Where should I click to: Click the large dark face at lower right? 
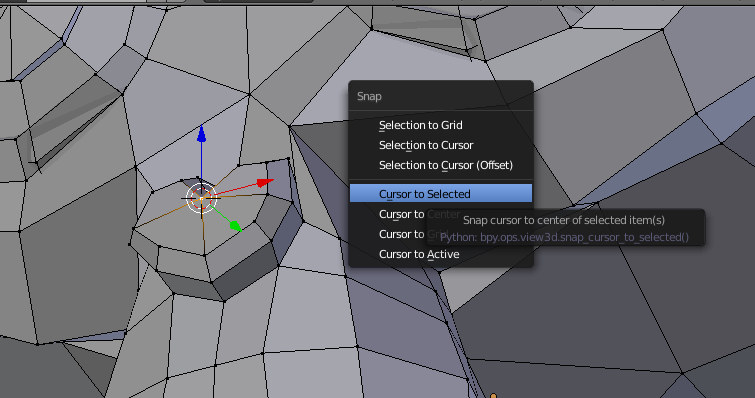(568, 308)
